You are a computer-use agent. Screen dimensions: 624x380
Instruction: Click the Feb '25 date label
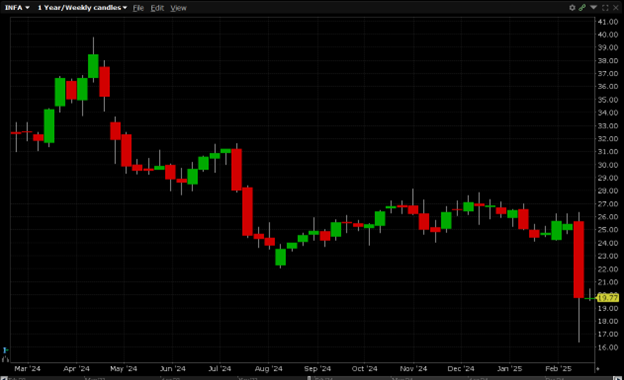[558, 368]
